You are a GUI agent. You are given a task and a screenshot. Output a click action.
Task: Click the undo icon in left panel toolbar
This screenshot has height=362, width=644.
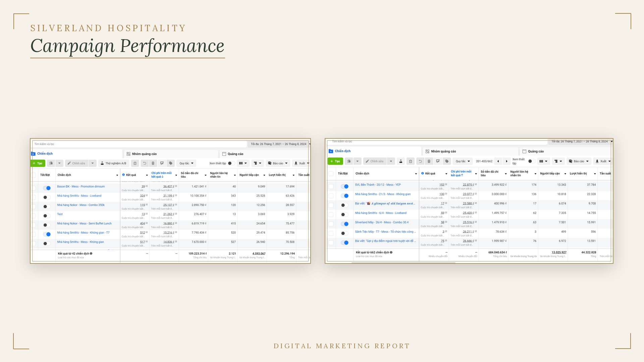(x=145, y=163)
